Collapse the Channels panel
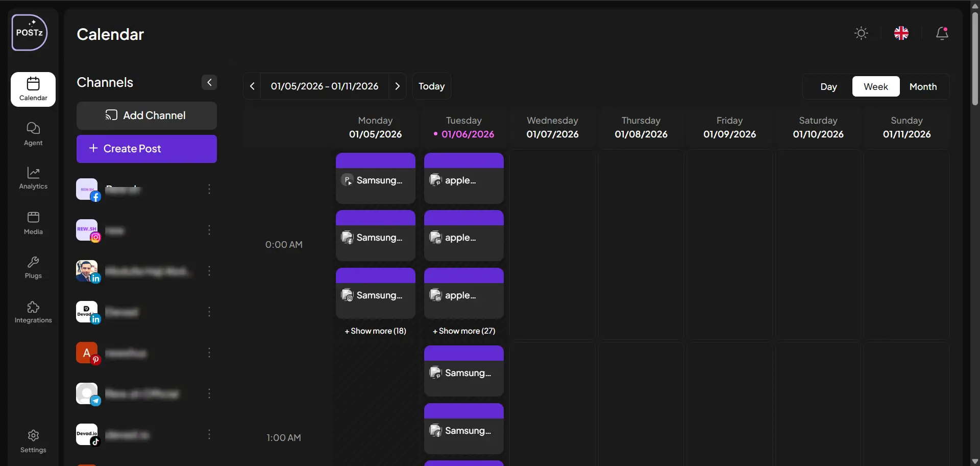Image resolution: width=980 pixels, height=466 pixels. coord(209,83)
